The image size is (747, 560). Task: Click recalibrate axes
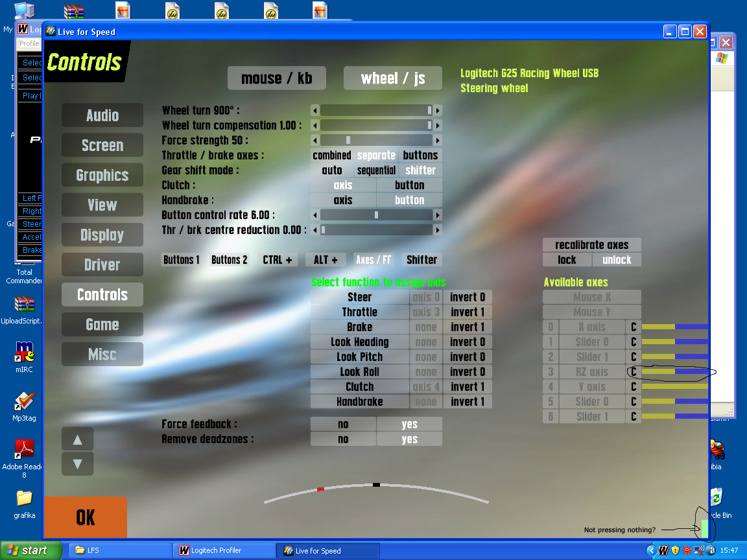591,245
